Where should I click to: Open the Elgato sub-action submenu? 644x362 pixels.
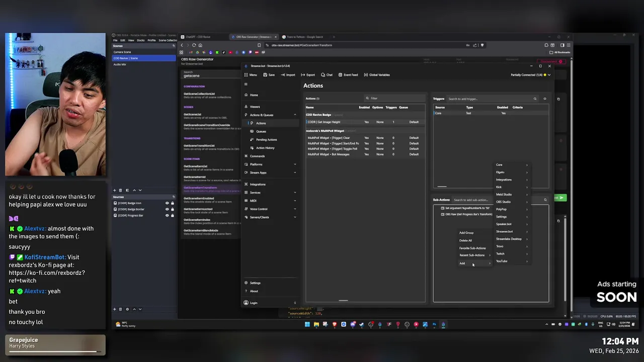click(512, 172)
